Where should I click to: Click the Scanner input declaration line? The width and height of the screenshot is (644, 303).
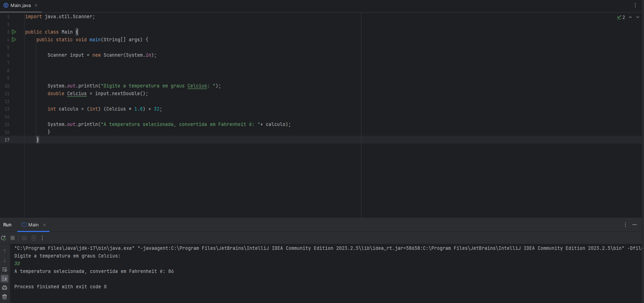(x=102, y=55)
